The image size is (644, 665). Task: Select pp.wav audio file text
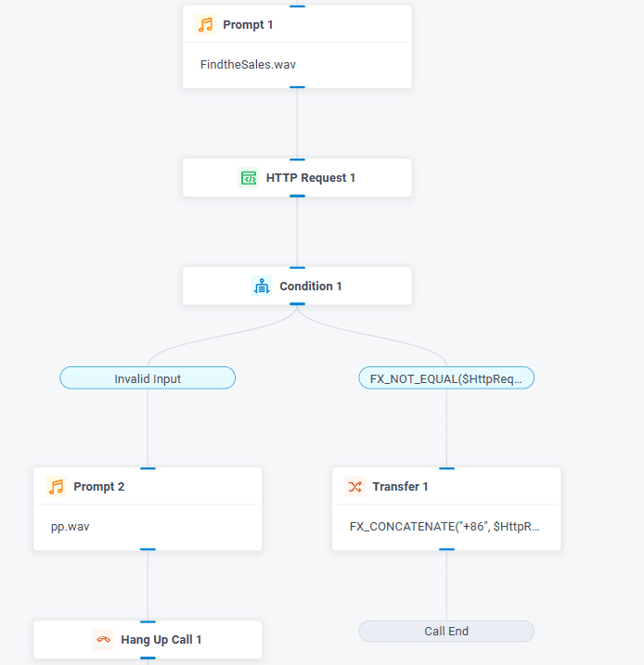tap(70, 527)
